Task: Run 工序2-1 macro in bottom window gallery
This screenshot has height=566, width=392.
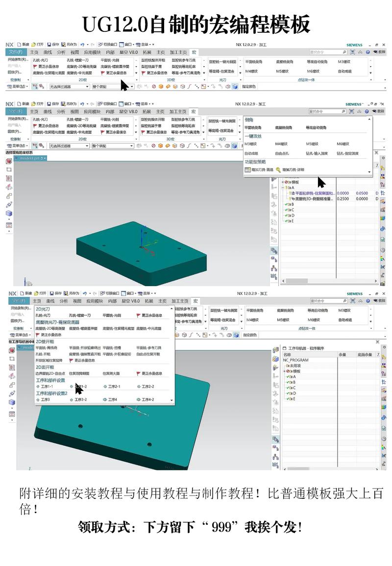Action: pyautogui.click(x=112, y=387)
